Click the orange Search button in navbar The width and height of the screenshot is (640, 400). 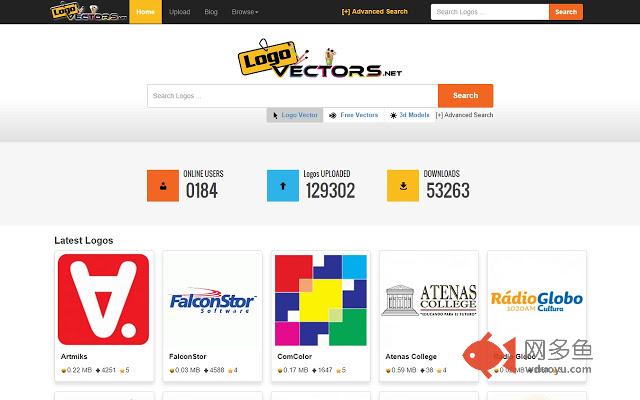click(x=566, y=12)
